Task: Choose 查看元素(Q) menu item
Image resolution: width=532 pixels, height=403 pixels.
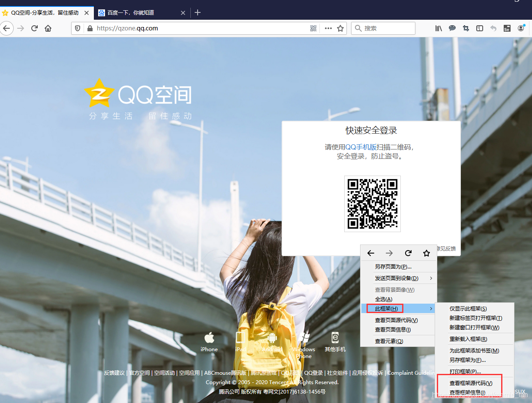Action: pyautogui.click(x=399, y=341)
